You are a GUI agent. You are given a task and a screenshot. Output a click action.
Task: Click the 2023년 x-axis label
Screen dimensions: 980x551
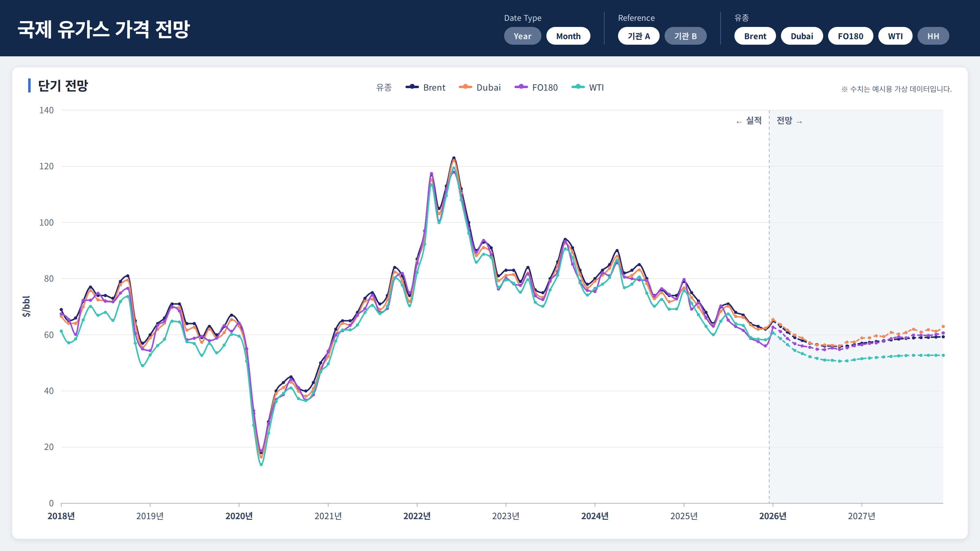pyautogui.click(x=506, y=516)
